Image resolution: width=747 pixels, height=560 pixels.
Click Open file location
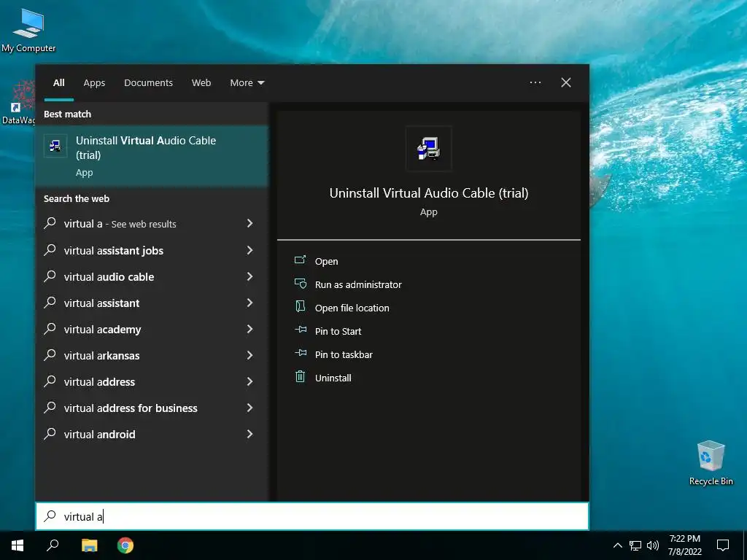tap(352, 308)
